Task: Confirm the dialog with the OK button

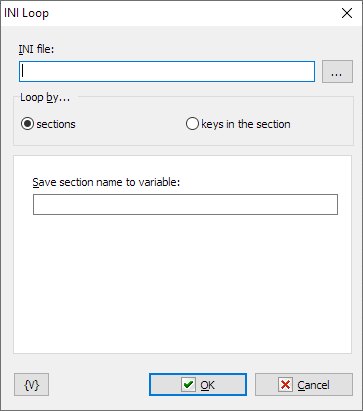Action: (198, 385)
